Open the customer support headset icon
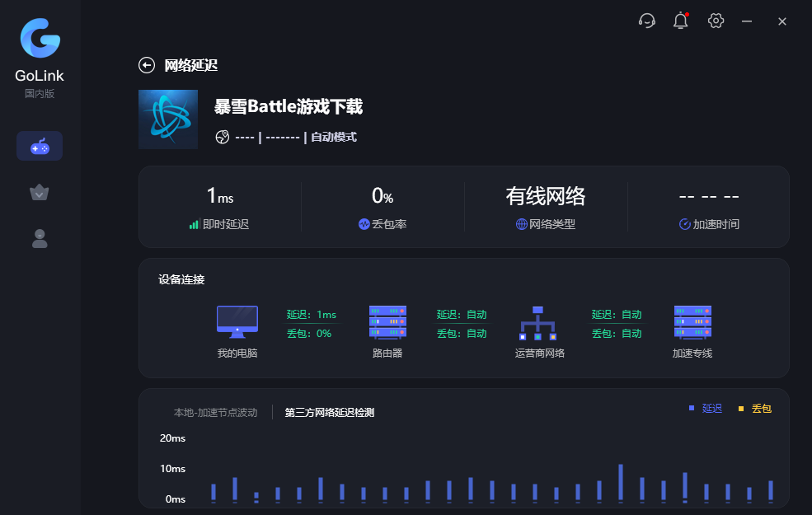 coord(647,21)
